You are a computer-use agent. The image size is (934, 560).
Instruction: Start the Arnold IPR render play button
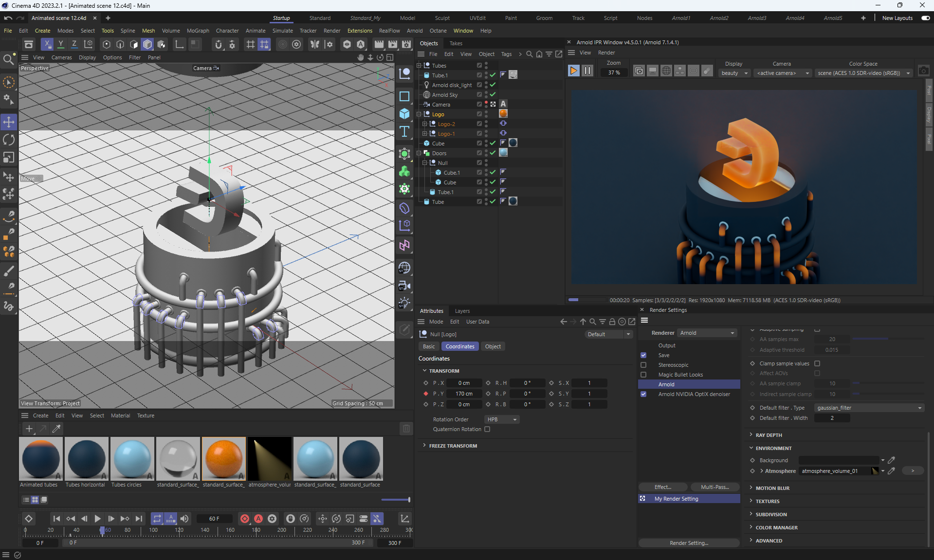tap(573, 71)
